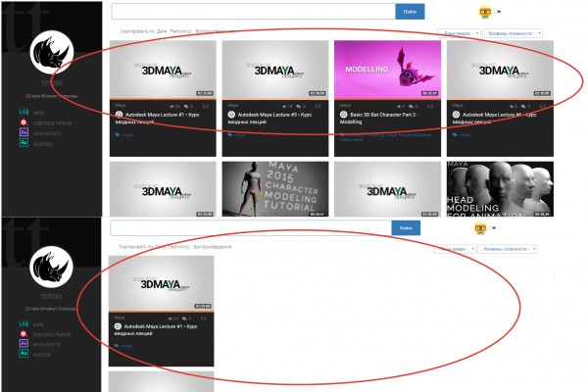Open 'Уровень сложности' dropdown in upper screenshot
The image size is (588, 392).
(513, 33)
